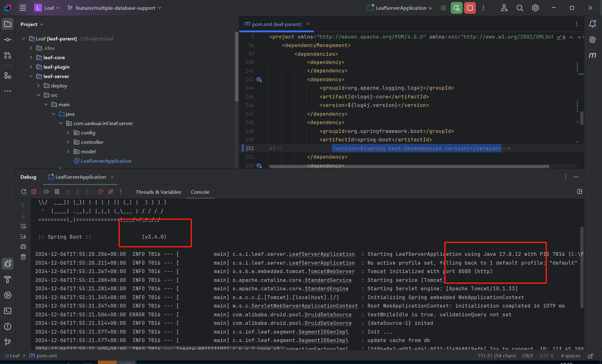The width and height of the screenshot is (602, 364).
Task: Toggle scroll to end of console
Action: click(x=23, y=236)
